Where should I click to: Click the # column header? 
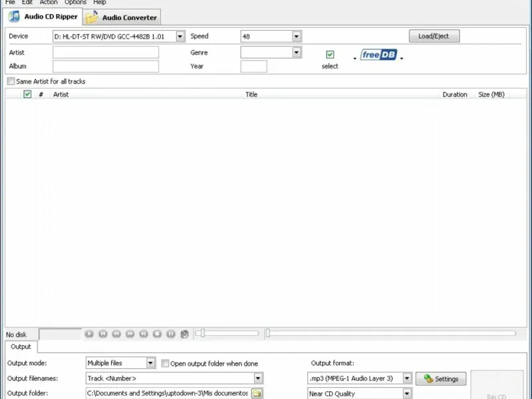tap(41, 94)
